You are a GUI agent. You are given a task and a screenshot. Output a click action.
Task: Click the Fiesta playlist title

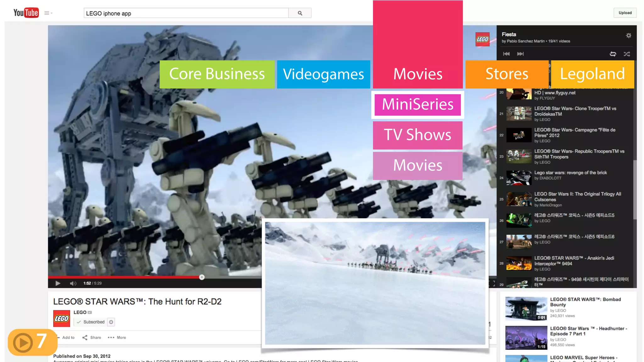509,34
